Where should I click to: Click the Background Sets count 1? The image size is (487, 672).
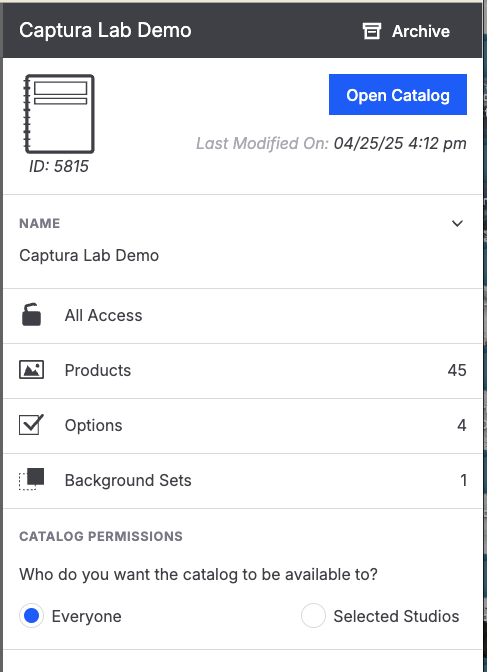click(463, 480)
